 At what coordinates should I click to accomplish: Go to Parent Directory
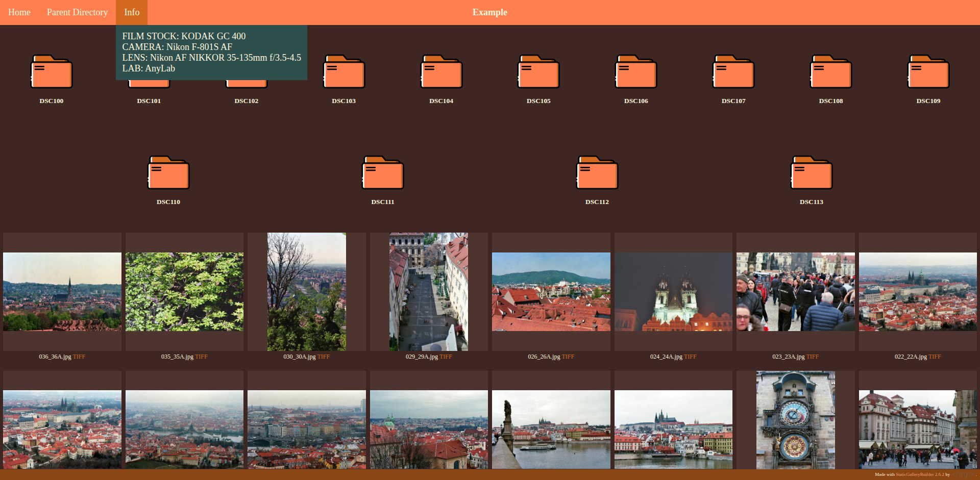pyautogui.click(x=77, y=12)
